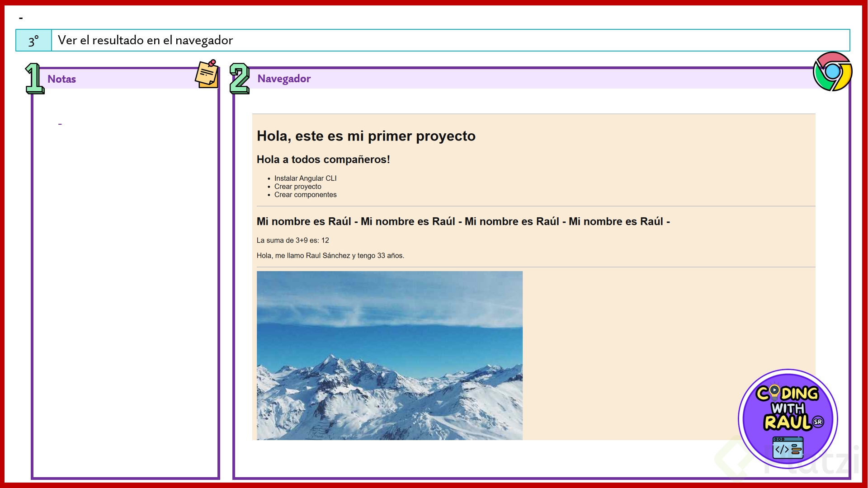Viewport: 868px width, 488px height.
Task: Click 'Ver el resultado en el navegador' text
Action: coord(145,41)
